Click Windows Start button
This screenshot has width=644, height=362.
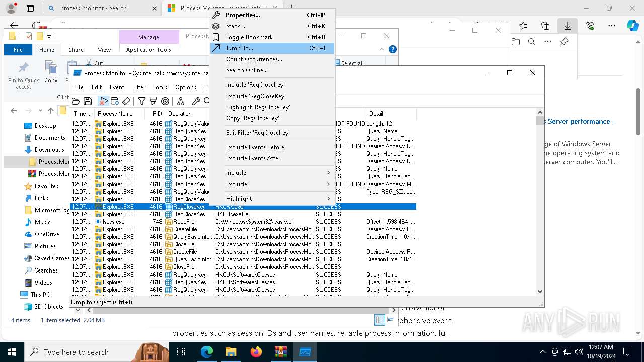pos(12,352)
